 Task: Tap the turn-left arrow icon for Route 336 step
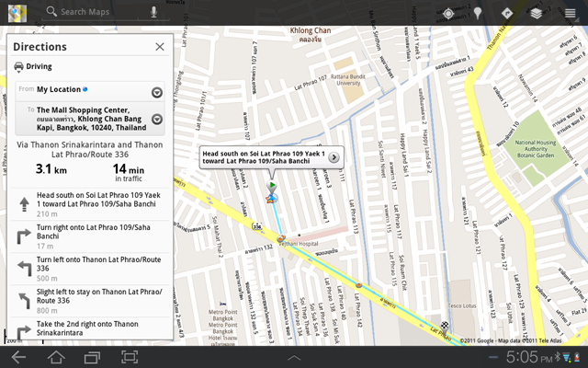(25, 269)
